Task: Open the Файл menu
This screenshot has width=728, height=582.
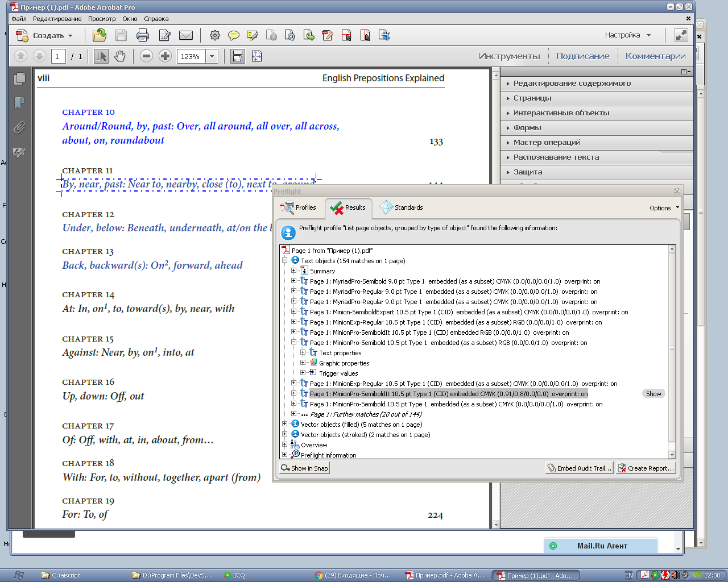Action: coord(19,19)
